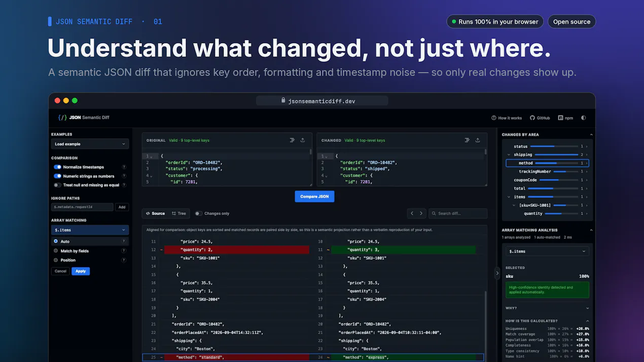
Task: Open the npm package icon link
Action: pos(560,118)
